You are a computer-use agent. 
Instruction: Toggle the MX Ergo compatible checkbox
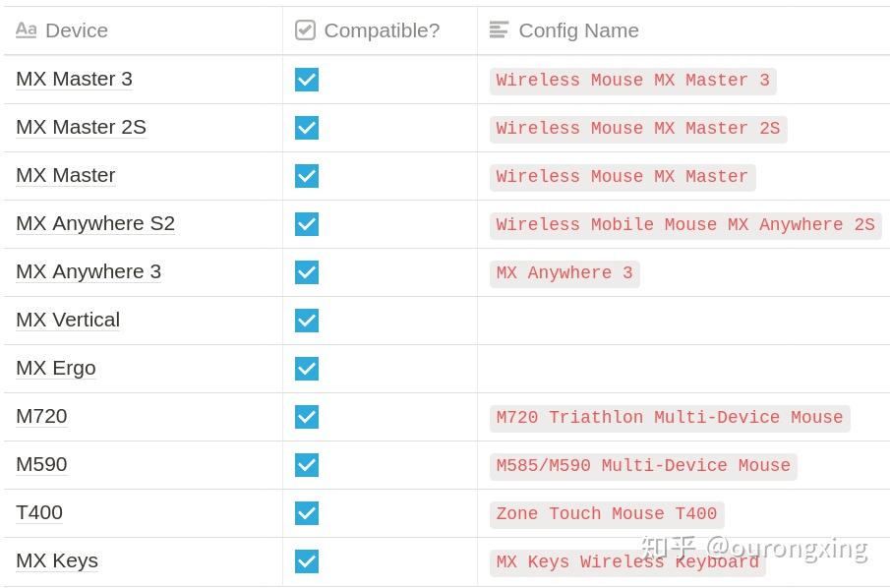[307, 369]
